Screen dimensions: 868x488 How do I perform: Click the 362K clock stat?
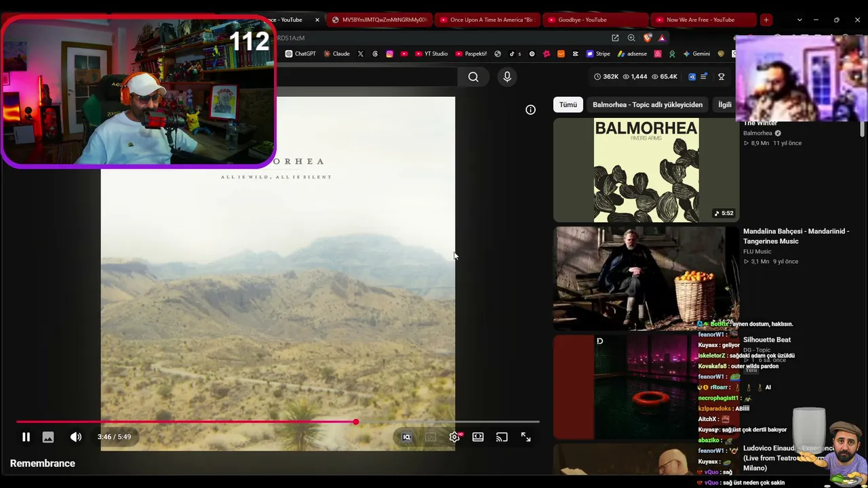[x=606, y=77]
